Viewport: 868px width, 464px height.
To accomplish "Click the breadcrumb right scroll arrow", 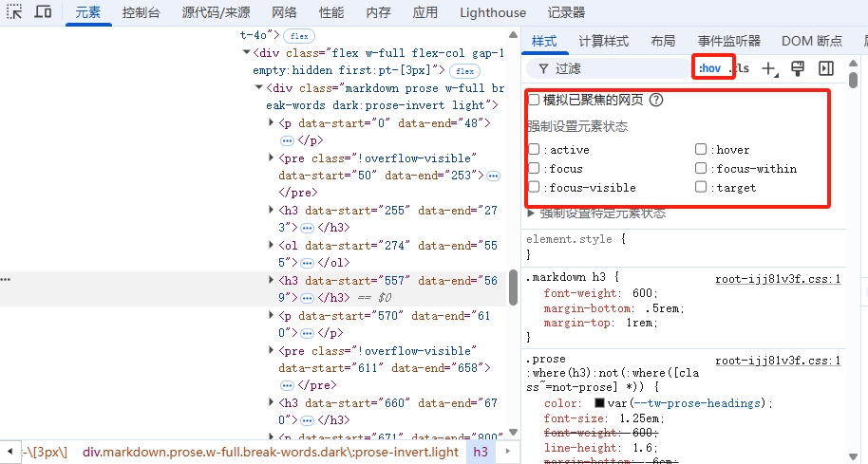I will tap(508, 452).
